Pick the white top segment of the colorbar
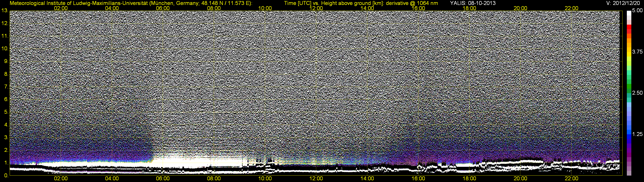 click(629, 13)
